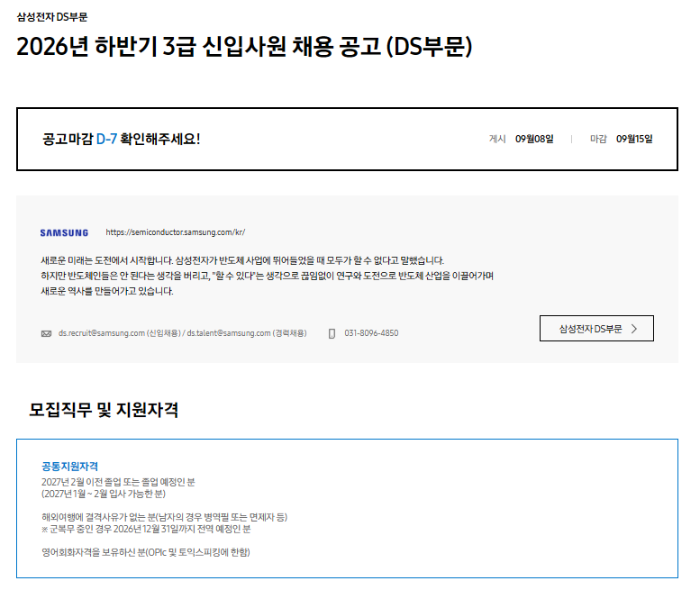Viewport: 700px width, 590px height.
Task: Click sentence 새로운 미래는 도전에서 시작합니다
Action: 242,260
